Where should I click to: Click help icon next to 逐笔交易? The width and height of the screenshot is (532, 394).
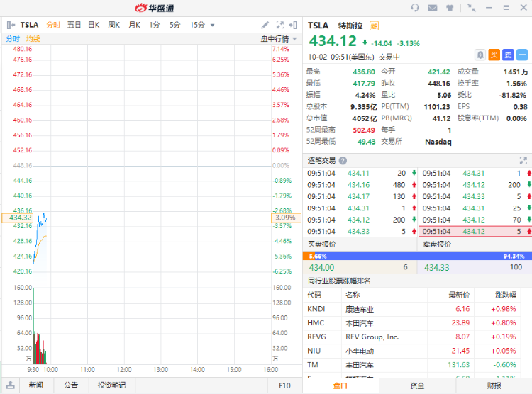[x=343, y=161]
